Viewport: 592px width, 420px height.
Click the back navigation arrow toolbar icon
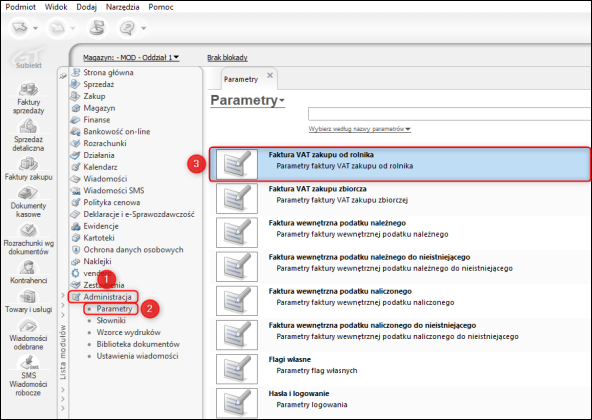click(20, 28)
